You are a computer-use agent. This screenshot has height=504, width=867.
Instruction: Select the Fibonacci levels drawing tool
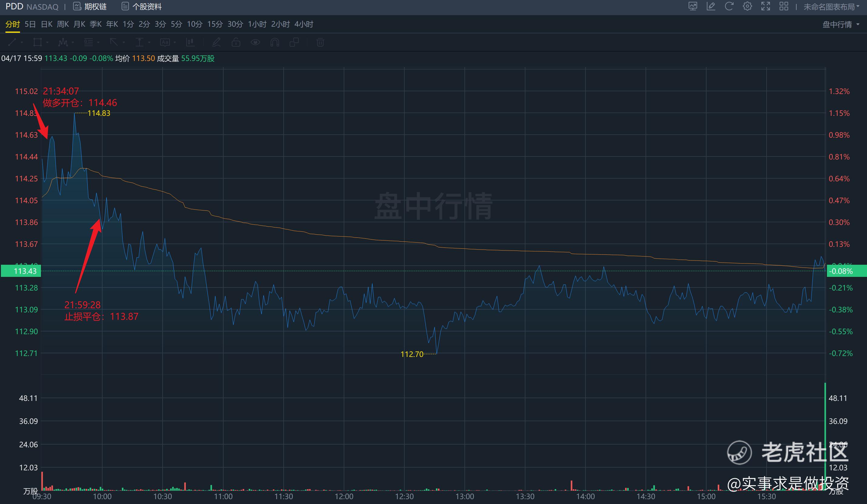point(88,42)
